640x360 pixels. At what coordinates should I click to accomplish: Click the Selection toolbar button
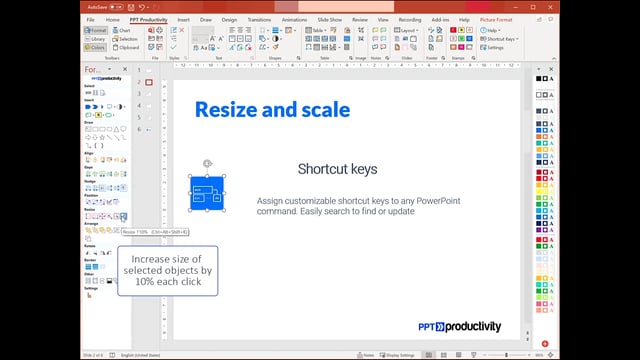click(x=125, y=39)
